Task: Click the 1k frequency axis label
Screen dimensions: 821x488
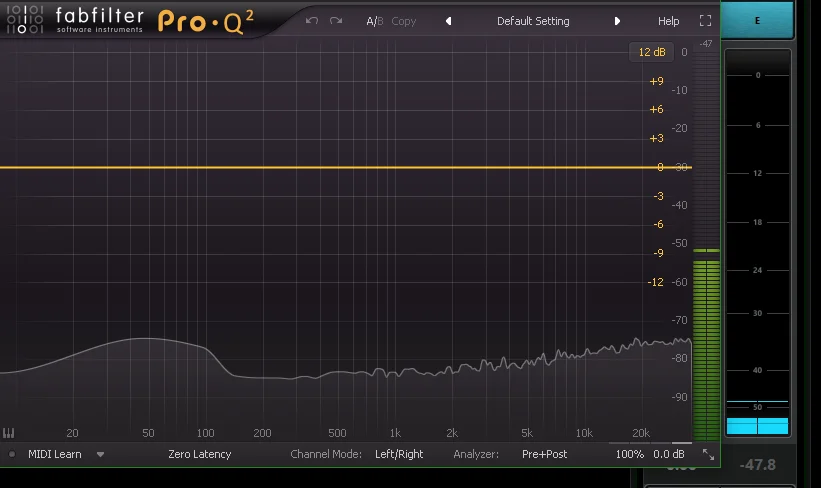Action: [395, 433]
